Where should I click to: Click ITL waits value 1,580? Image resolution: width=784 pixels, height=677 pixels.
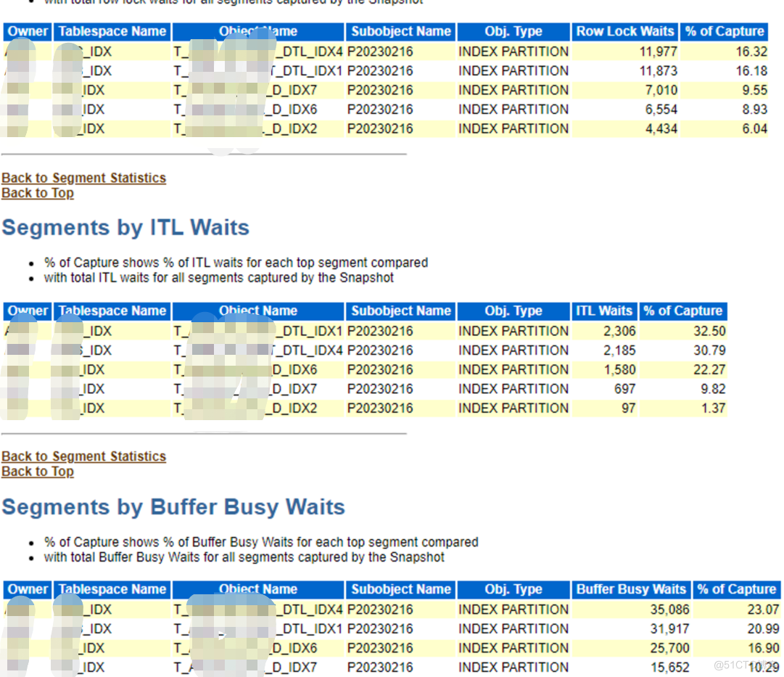619,370
